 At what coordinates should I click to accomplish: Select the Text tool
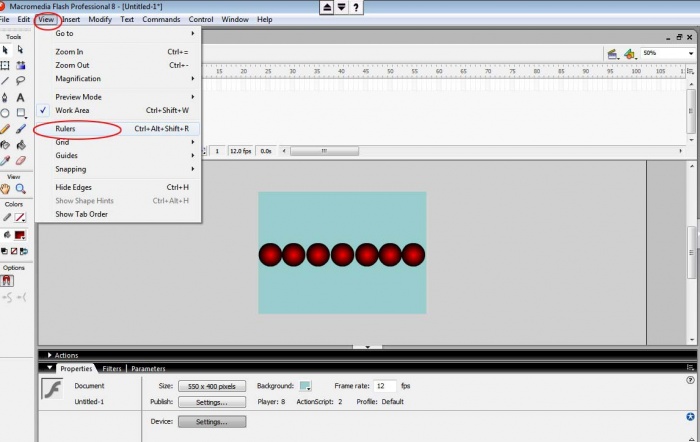coord(21,97)
